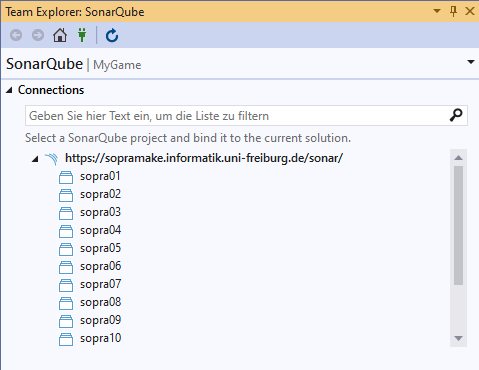Select the sopra10 project
The width and height of the screenshot is (479, 370).
(x=100, y=338)
